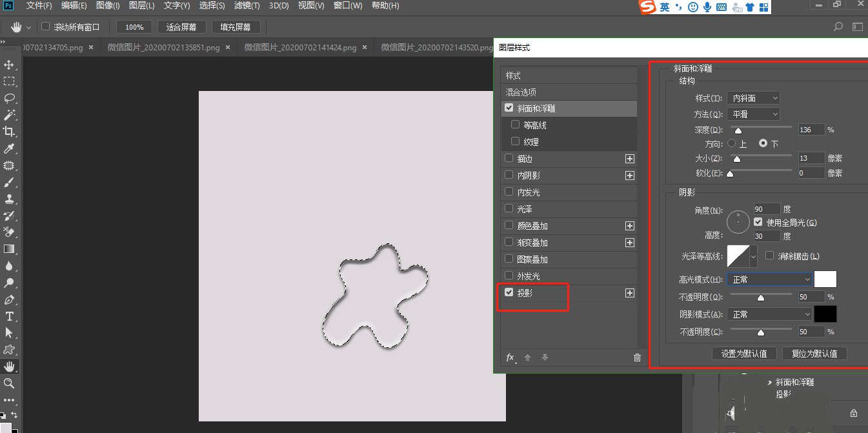
Task: Click the plus icon beside 渐变叠加
Action: click(630, 243)
